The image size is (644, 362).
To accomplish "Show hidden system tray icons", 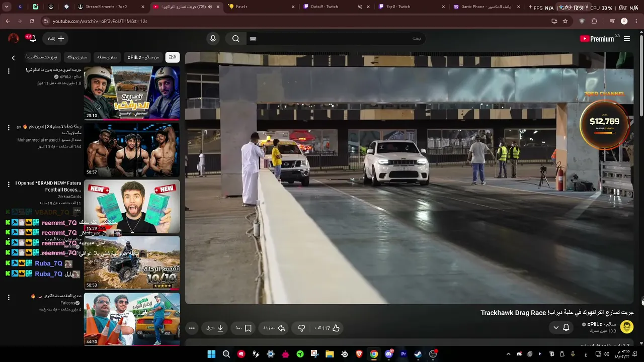I will (508, 354).
